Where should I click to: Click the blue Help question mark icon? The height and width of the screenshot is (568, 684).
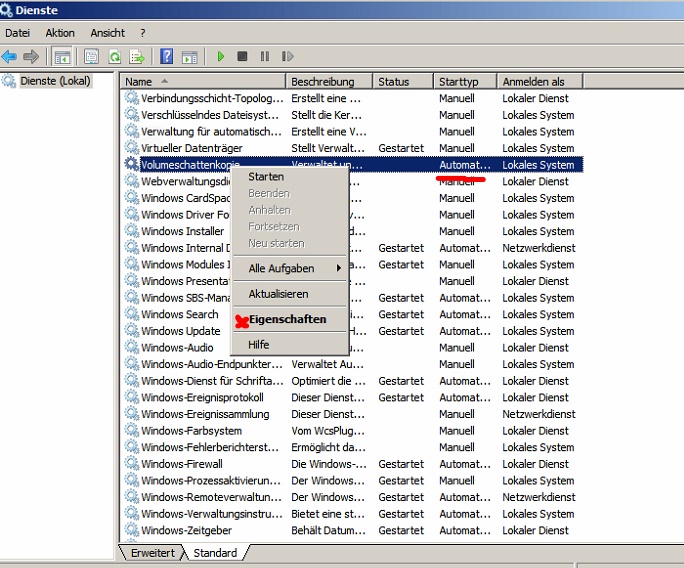[x=167, y=56]
